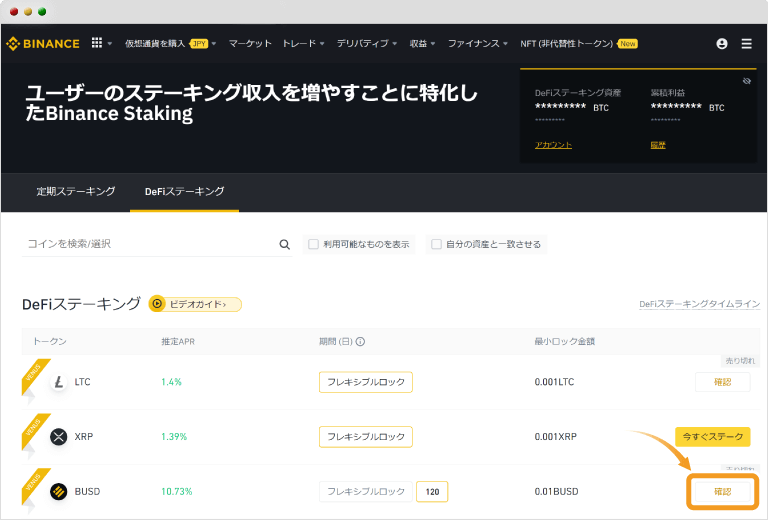The image size is (768, 520).
Task: Expand the トレード dropdown menu
Action: tap(322, 44)
